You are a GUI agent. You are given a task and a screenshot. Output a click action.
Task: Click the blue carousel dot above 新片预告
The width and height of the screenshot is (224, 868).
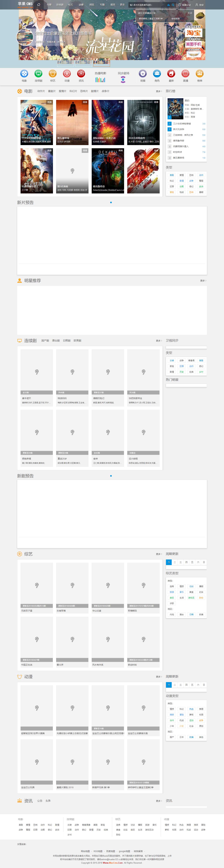(x=111, y=202)
